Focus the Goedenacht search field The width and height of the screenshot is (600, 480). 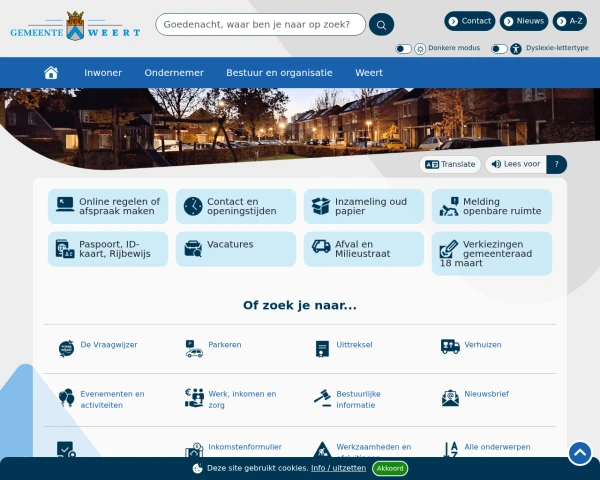(x=261, y=24)
